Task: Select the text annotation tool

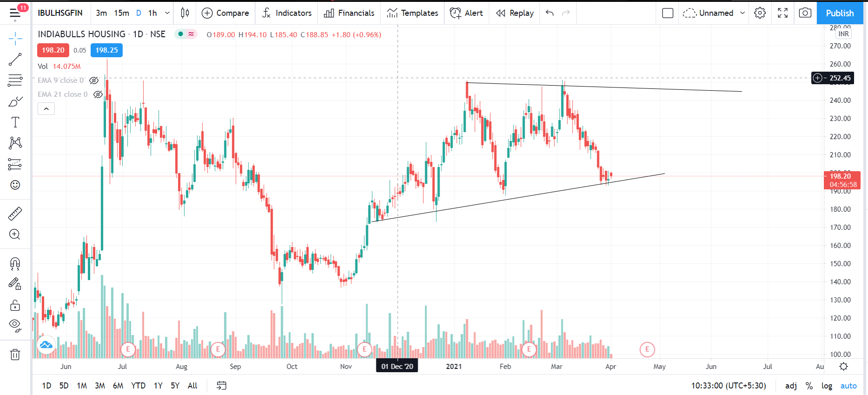Action: pyautogui.click(x=15, y=122)
